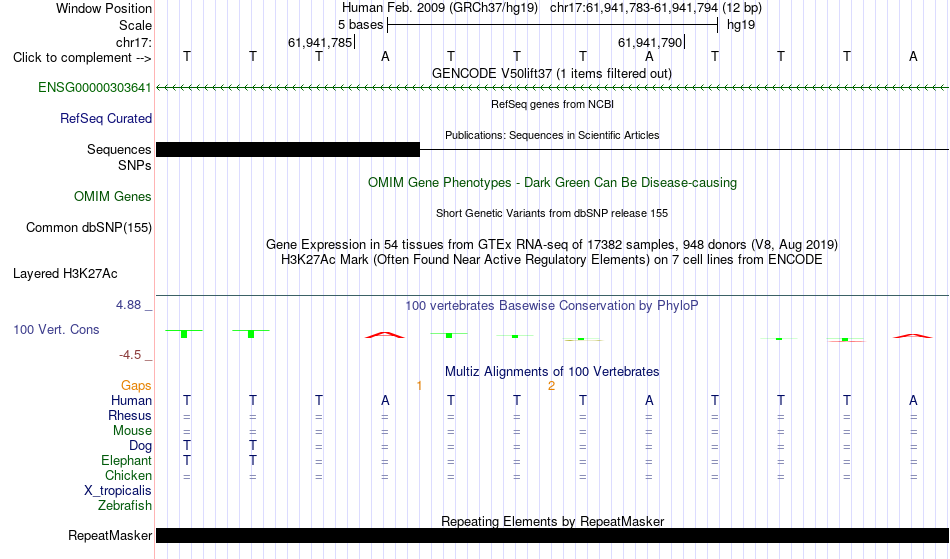
Task: Click the Human alignment row label
Action: coord(131,400)
